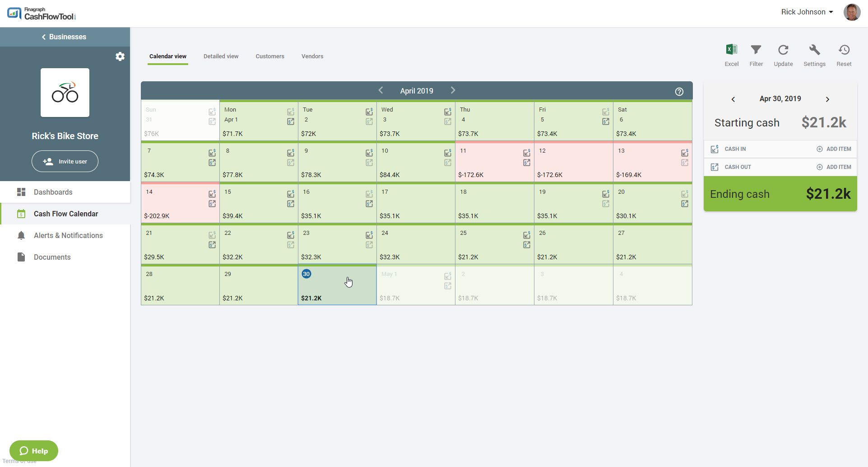Image resolution: width=868 pixels, height=467 pixels.
Task: Open Alerts & Notifications
Action: tap(65, 235)
